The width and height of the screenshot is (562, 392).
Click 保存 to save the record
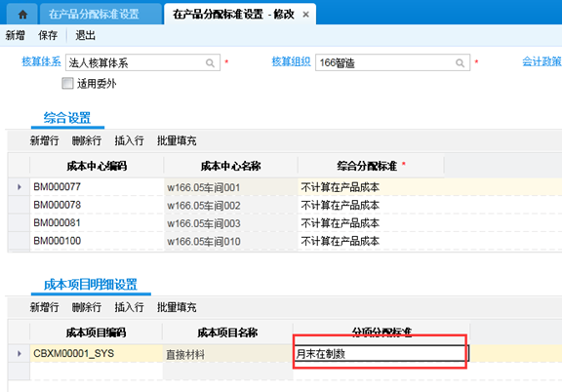(48, 35)
